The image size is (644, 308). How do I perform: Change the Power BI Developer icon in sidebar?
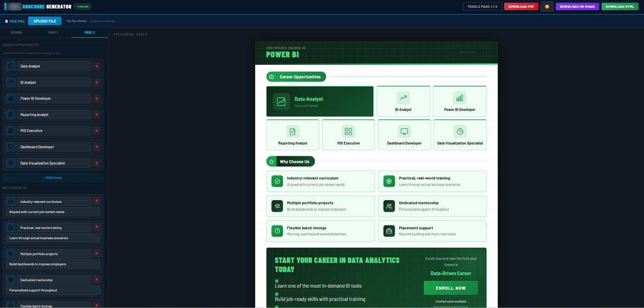point(11,98)
